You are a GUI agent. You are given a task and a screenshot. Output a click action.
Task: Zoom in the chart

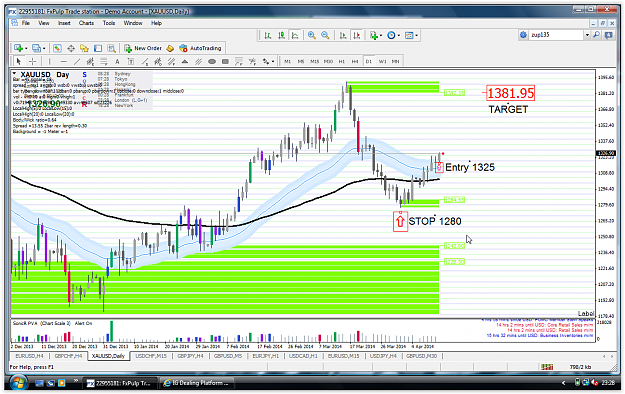(x=312, y=35)
